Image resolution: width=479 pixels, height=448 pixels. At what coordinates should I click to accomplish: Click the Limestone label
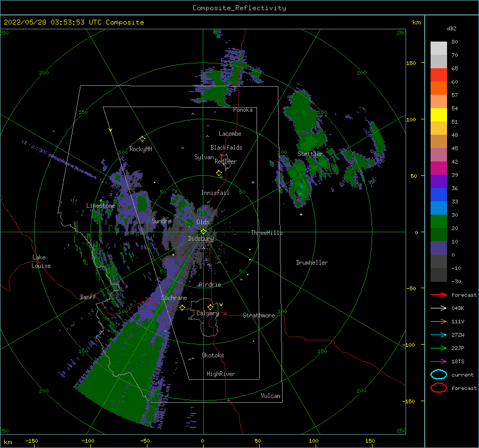coord(101,206)
